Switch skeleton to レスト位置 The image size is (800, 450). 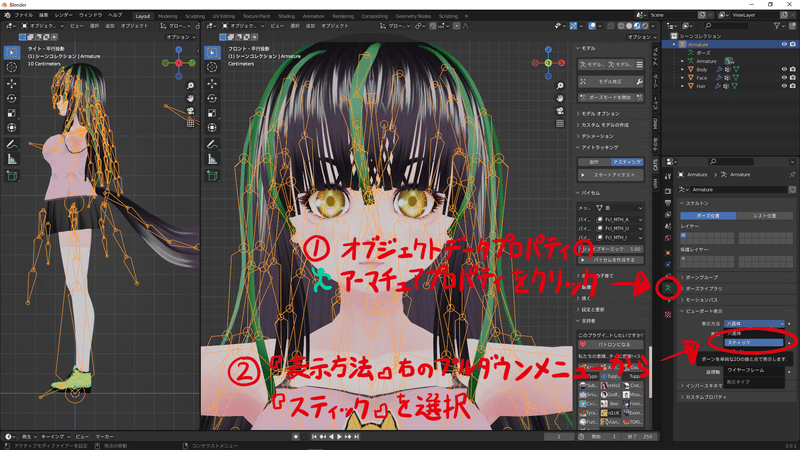pos(764,216)
